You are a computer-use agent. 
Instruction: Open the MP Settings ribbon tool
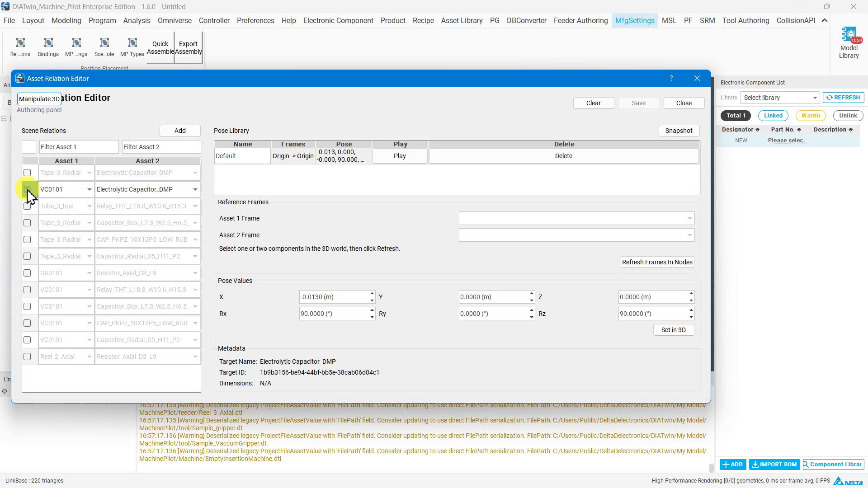pyautogui.click(x=76, y=47)
